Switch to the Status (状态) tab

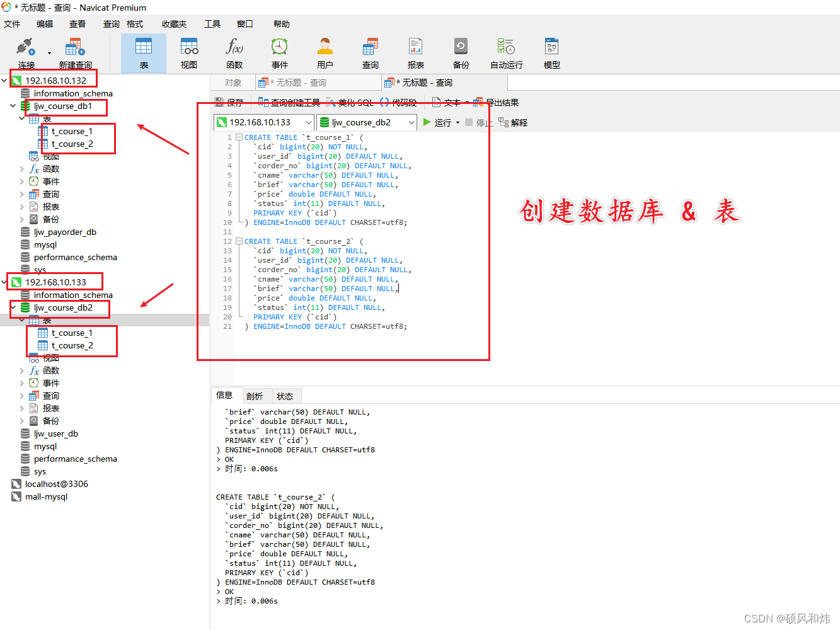click(x=285, y=396)
